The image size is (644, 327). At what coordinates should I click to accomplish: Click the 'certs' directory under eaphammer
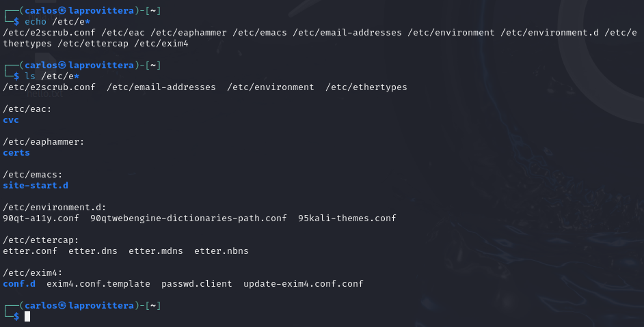[x=16, y=153]
